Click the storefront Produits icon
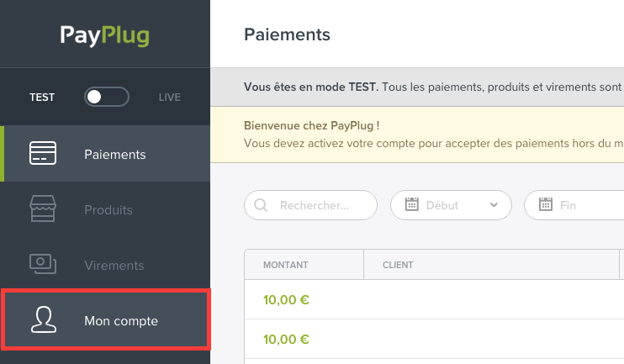This screenshot has width=624, height=364. [x=43, y=208]
